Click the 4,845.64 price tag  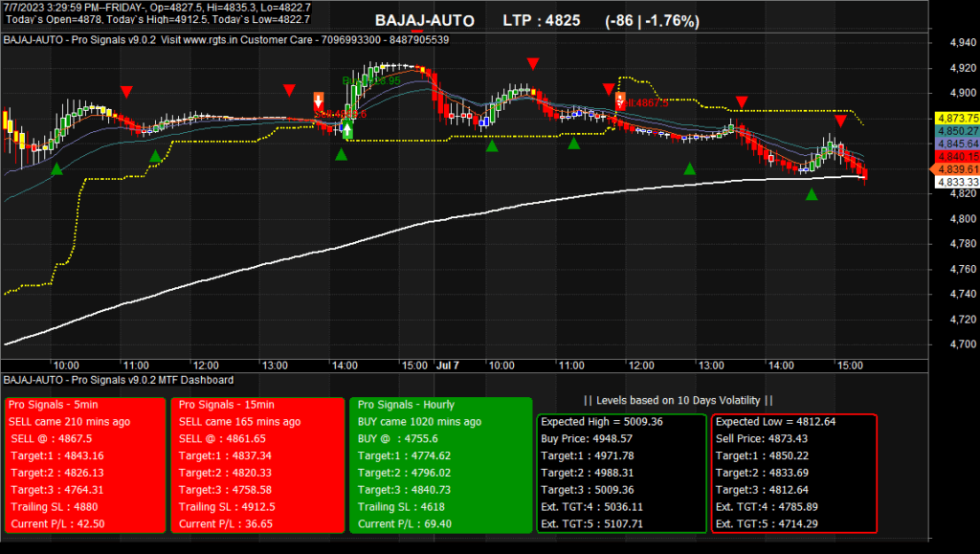click(957, 144)
